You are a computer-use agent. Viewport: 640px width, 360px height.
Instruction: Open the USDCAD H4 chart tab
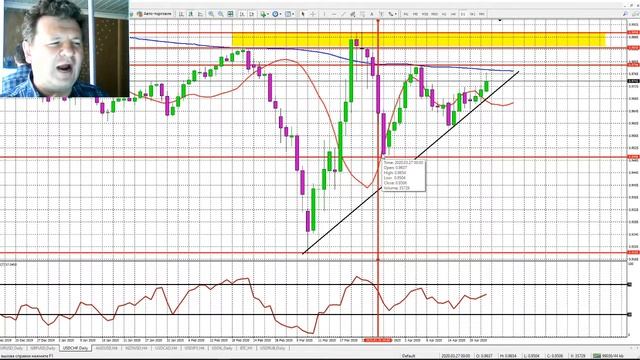click(x=166, y=348)
